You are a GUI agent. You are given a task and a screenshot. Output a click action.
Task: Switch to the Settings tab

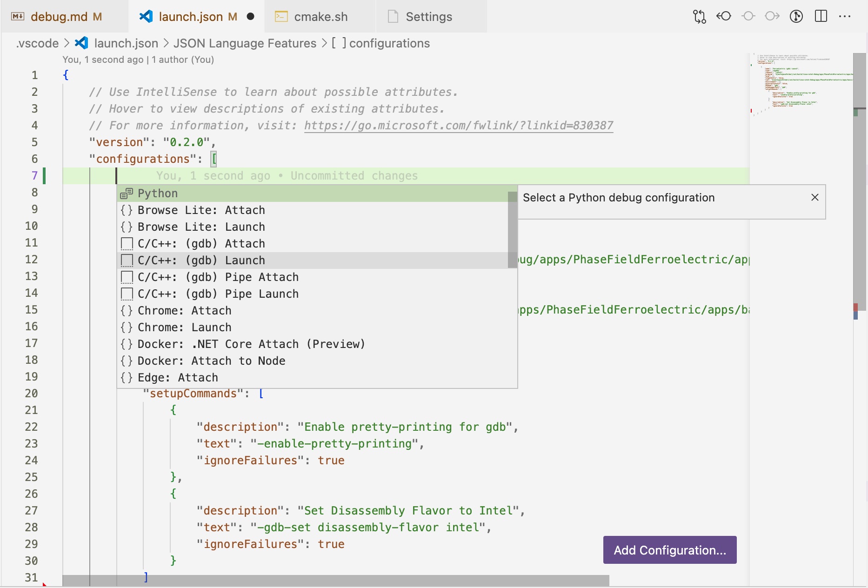[428, 17]
